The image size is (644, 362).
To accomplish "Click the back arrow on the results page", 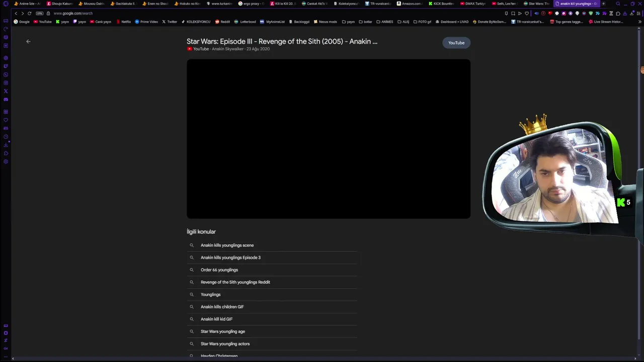I will point(28,41).
